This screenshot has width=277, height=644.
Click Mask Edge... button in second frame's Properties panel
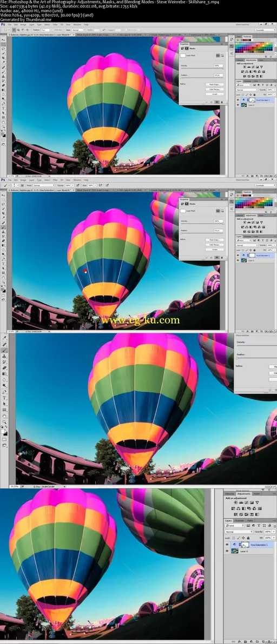coord(215,240)
